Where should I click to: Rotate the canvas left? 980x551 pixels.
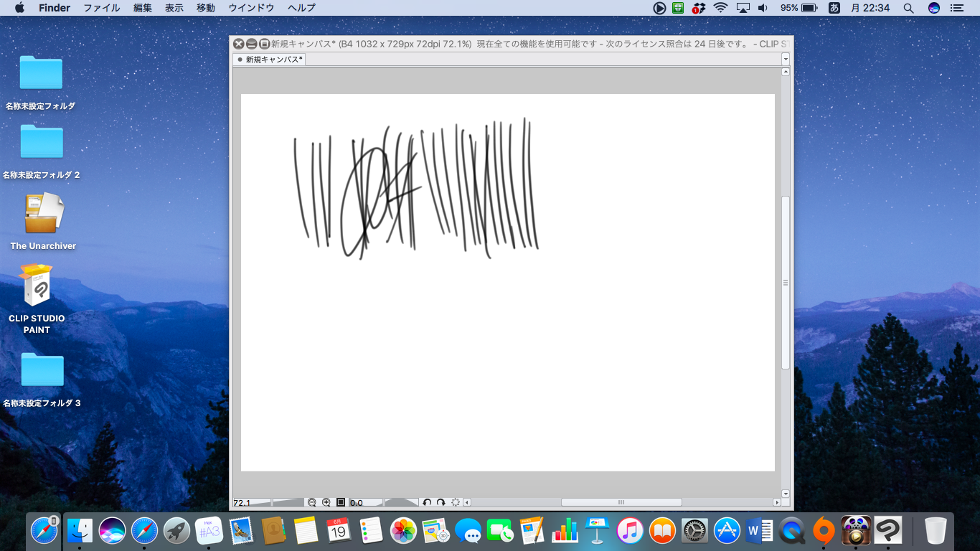[x=427, y=502]
